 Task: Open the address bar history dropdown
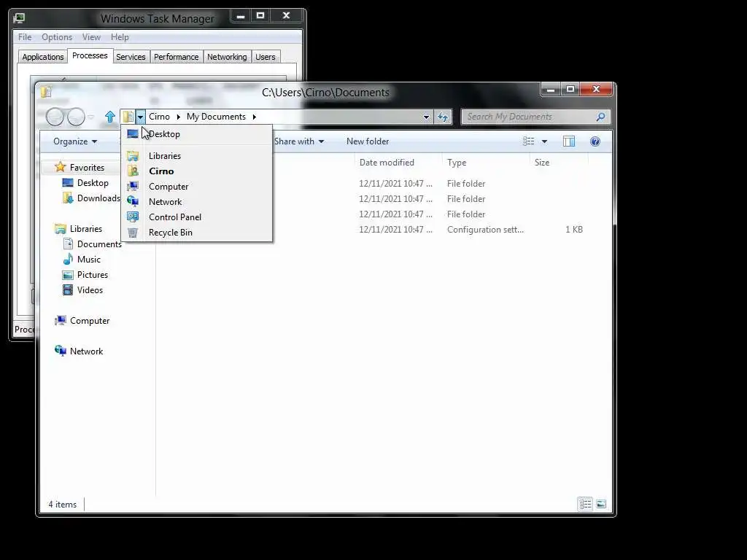click(x=426, y=117)
